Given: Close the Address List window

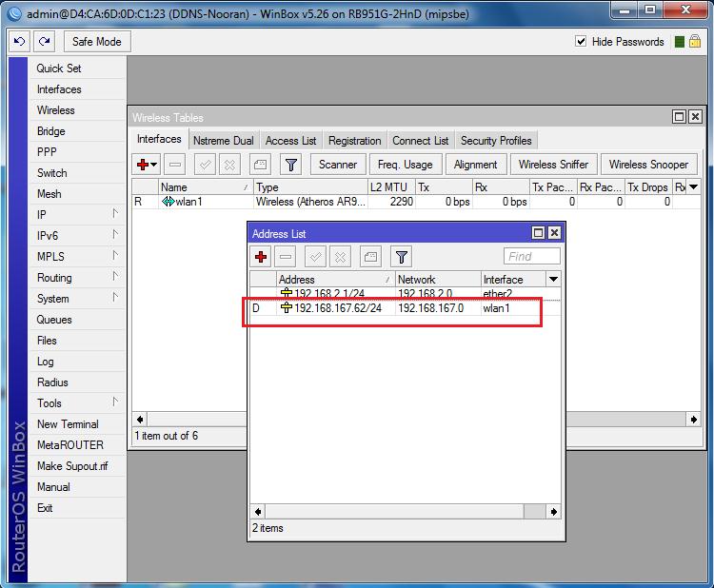Looking at the screenshot, I should pyautogui.click(x=554, y=233).
